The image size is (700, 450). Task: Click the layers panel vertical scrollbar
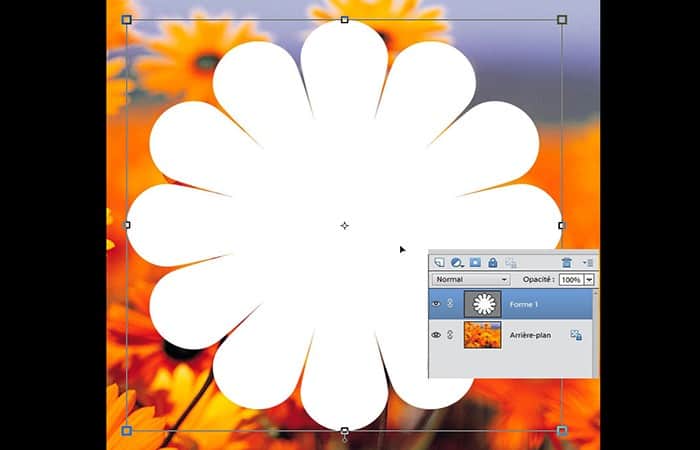[x=596, y=333]
